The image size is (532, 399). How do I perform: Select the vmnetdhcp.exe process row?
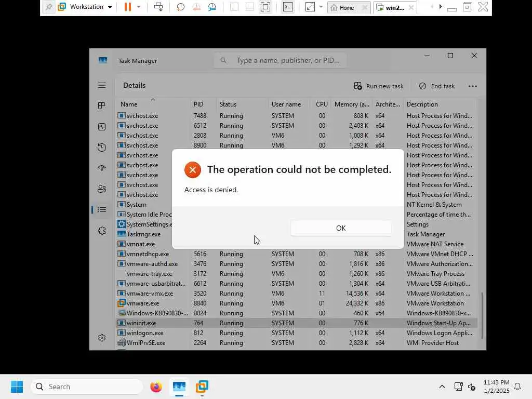(297, 254)
